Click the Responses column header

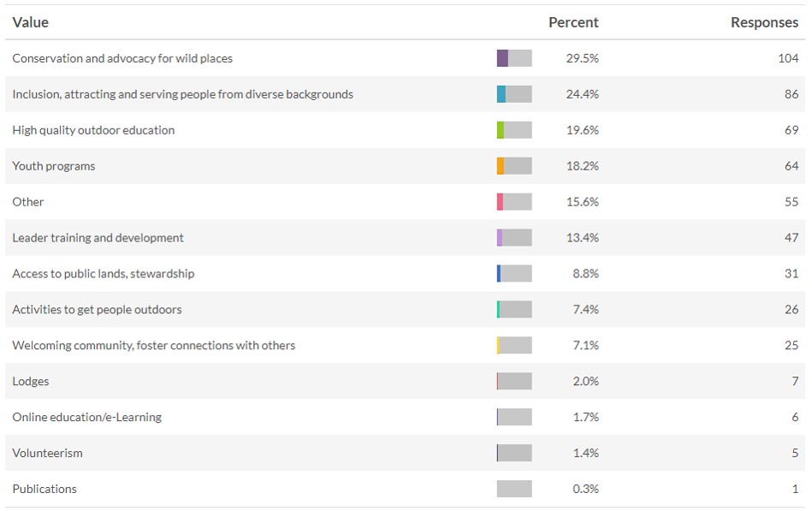click(764, 22)
